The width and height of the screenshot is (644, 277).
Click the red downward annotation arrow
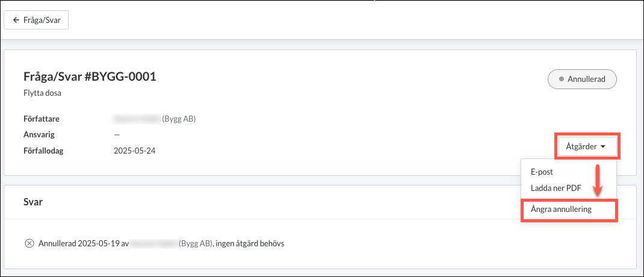pos(598,180)
